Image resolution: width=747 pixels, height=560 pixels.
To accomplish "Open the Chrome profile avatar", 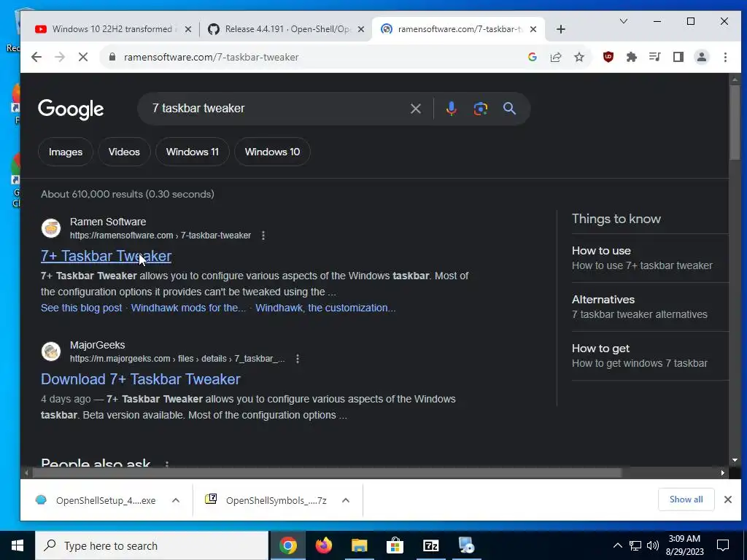I will pyautogui.click(x=701, y=57).
